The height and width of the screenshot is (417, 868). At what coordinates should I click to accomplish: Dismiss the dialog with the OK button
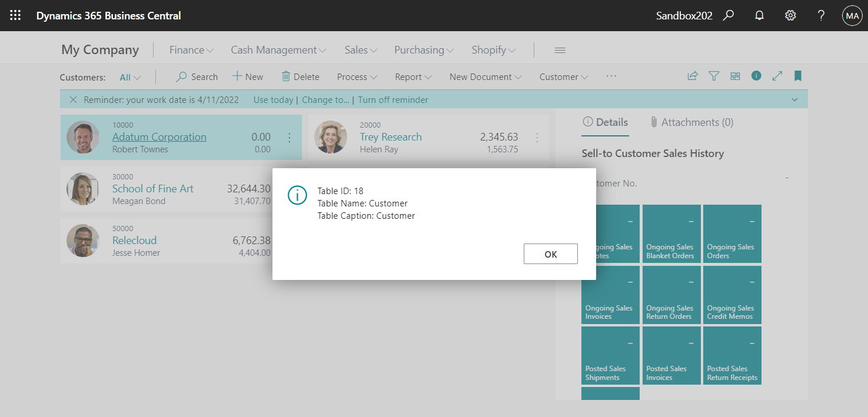pyautogui.click(x=550, y=253)
